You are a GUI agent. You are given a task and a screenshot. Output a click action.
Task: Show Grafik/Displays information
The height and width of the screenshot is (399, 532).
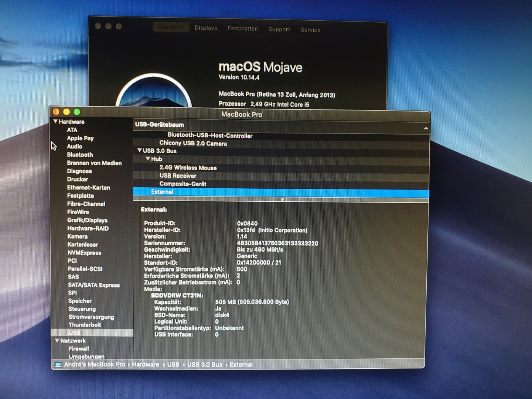[x=88, y=220]
